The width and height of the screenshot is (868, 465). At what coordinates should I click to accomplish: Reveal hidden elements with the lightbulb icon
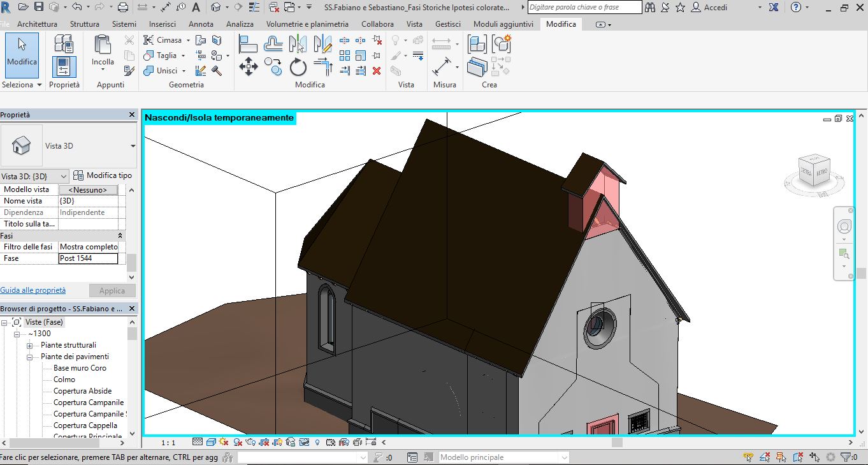(x=317, y=441)
